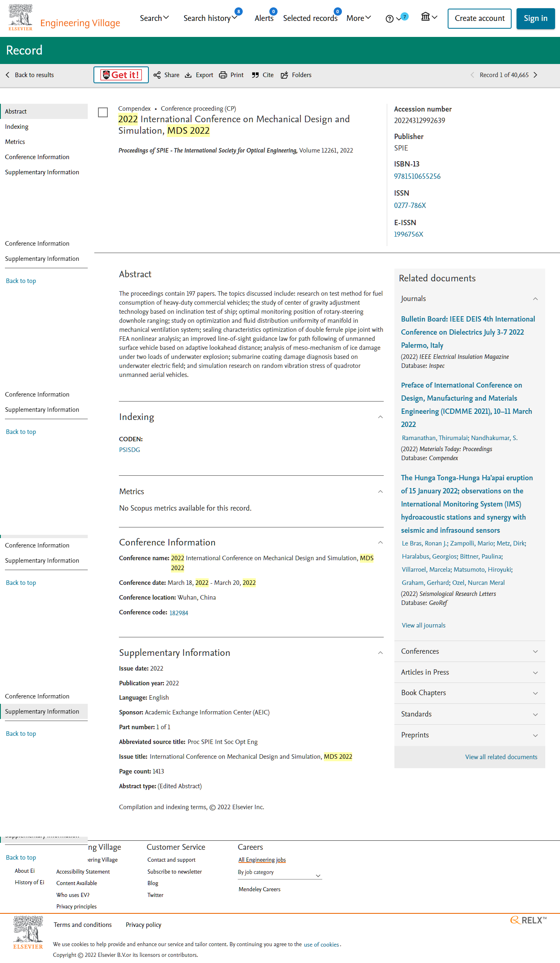Screen dimensions: 560x963
Task: Click the Cite quotation icon
Action: click(255, 75)
